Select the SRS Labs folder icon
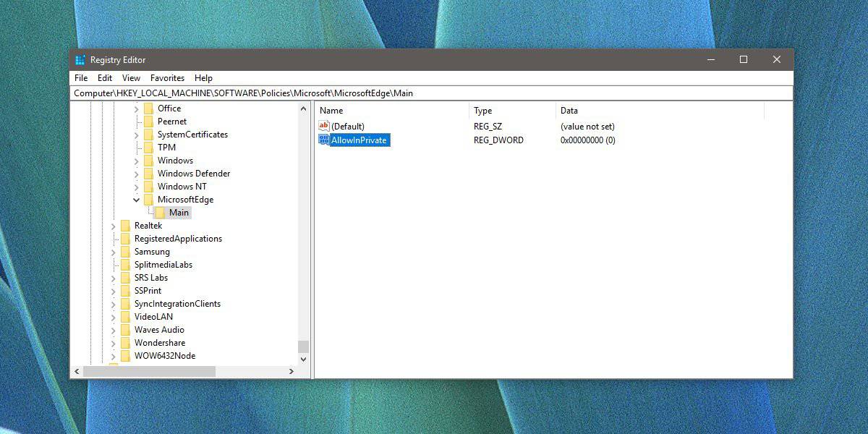Viewport: 868px width, 434px height. [126, 278]
